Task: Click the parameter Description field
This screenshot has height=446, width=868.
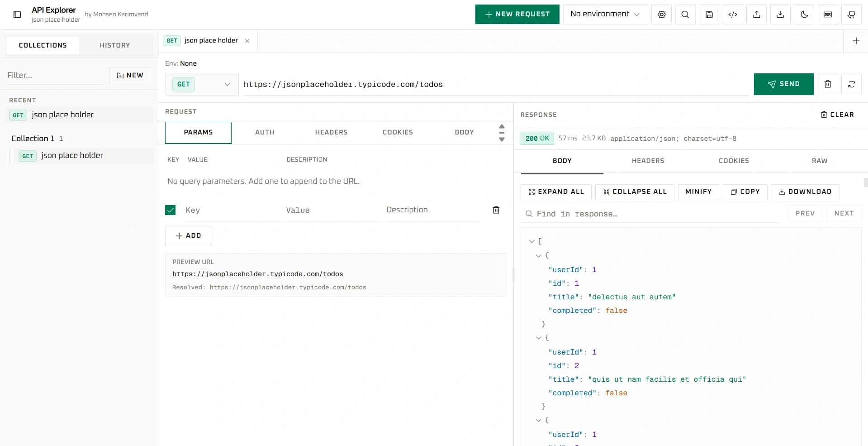Action: pyautogui.click(x=433, y=210)
